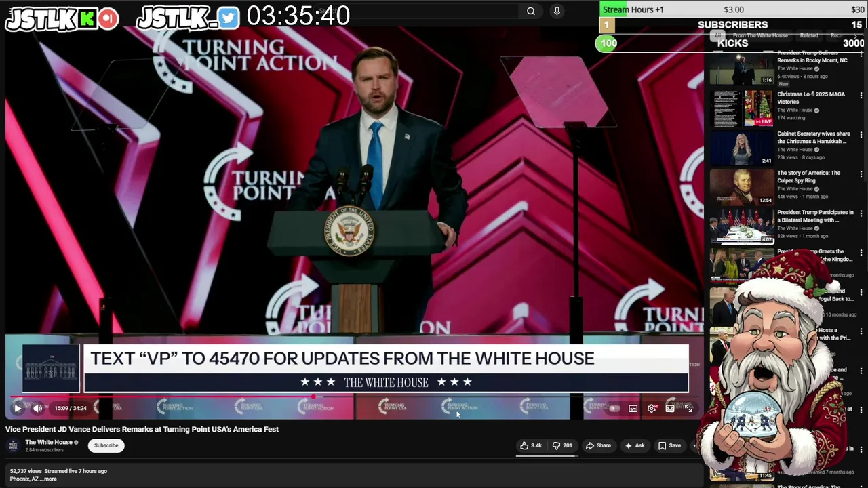Open the Rocky Mount, NC remarks thumbnail
The height and width of the screenshot is (488, 868).
[742, 68]
